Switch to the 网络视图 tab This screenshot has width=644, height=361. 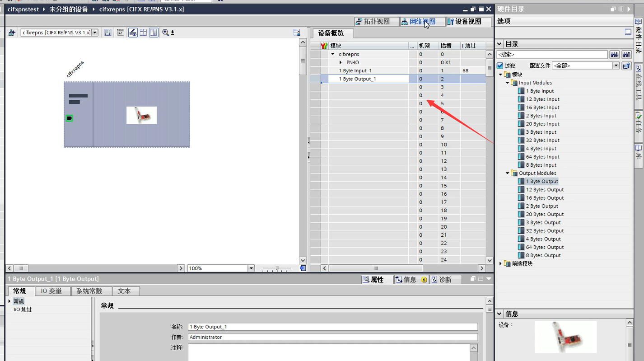(x=418, y=22)
